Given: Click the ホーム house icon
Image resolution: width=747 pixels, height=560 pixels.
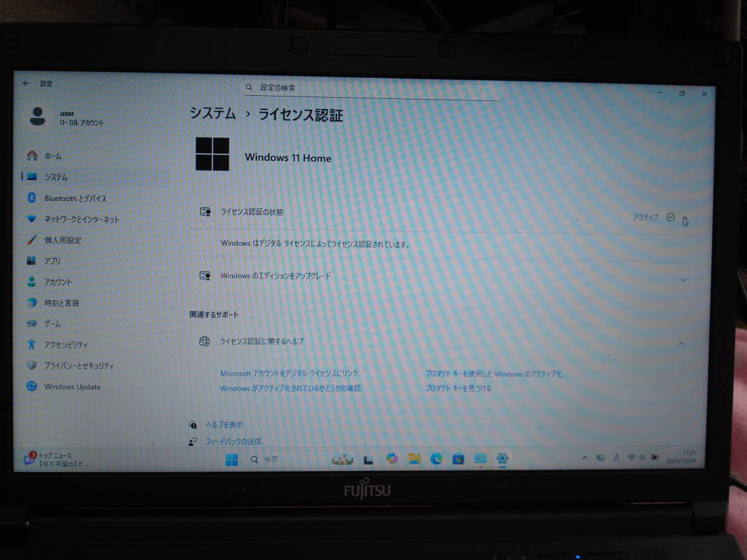Looking at the screenshot, I should point(32,156).
